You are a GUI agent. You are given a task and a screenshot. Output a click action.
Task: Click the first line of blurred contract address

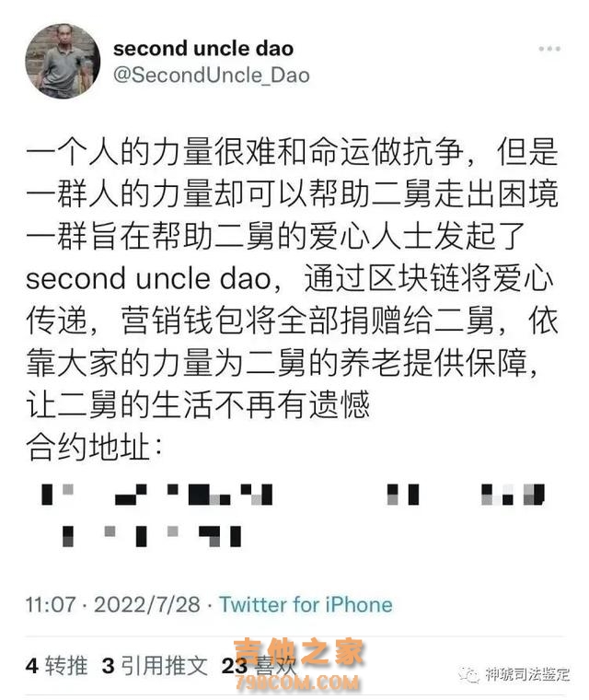(294, 495)
